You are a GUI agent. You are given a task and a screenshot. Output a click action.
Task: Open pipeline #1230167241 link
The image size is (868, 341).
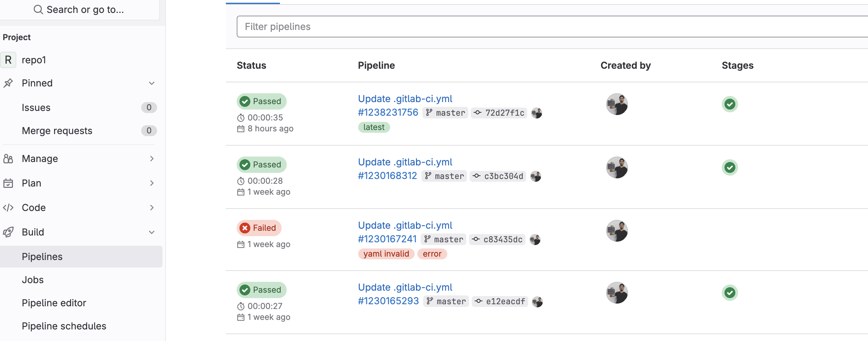(x=387, y=239)
